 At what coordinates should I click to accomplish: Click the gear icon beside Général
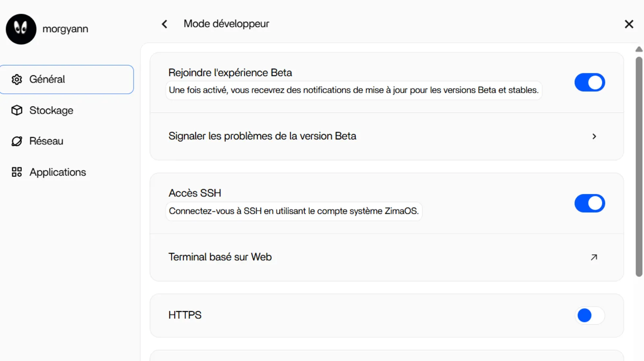[17, 79]
